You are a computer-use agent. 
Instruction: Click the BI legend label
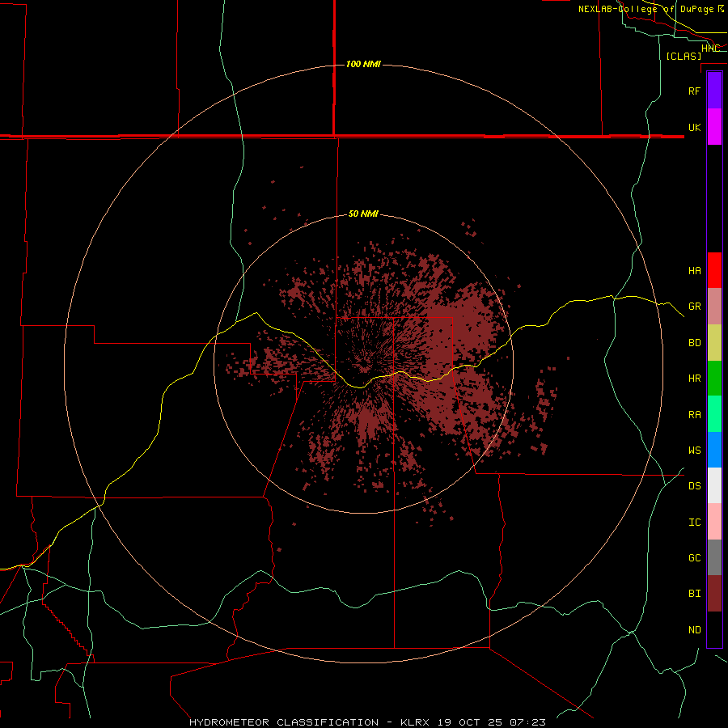[695, 594]
